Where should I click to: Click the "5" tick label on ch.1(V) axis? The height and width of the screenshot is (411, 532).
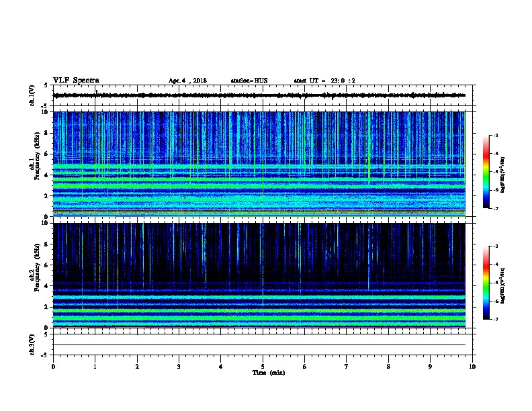(46, 86)
